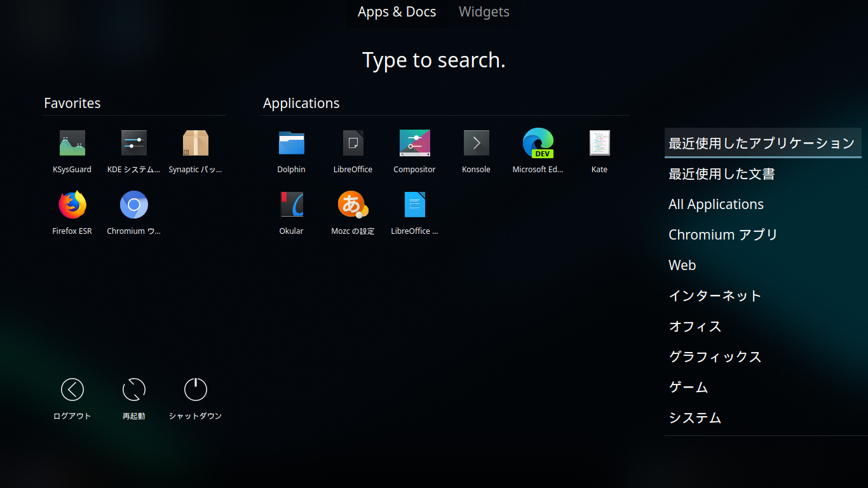The height and width of the screenshot is (488, 868).
Task: Switch to the Widgets tab
Action: click(484, 12)
